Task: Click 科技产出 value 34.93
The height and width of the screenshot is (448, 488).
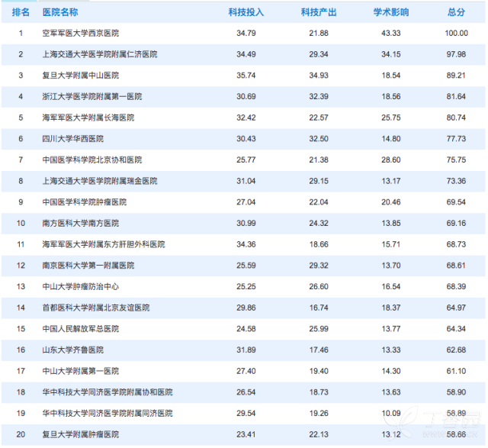Action: point(319,76)
